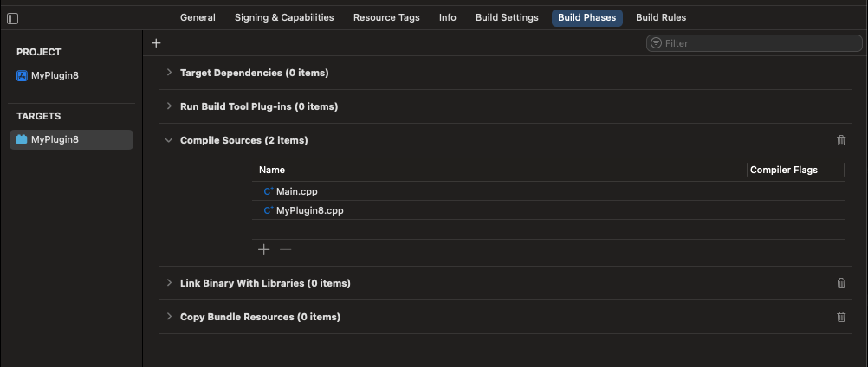Open Build Settings tab

coord(507,17)
